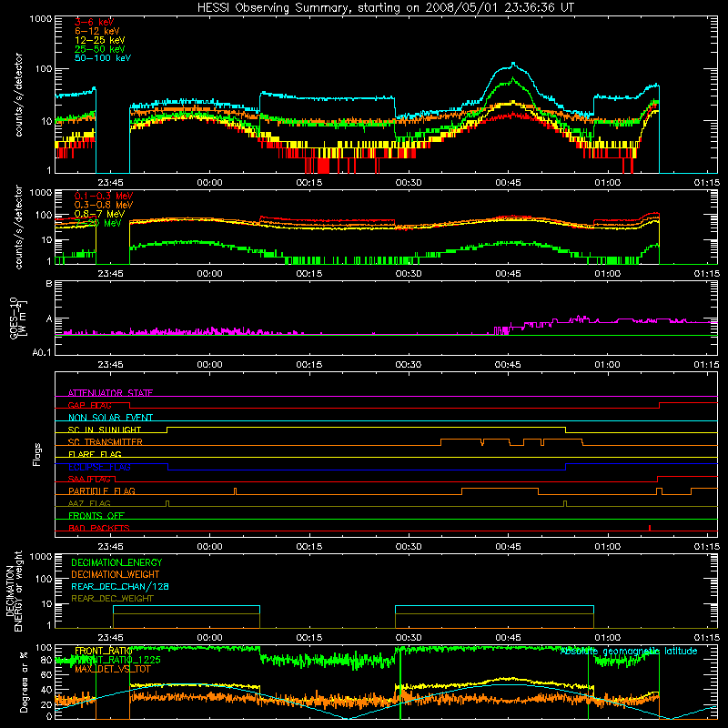728x728 pixels.
Task: Click the A0.1 level on GOES axis
Action: coord(42,352)
